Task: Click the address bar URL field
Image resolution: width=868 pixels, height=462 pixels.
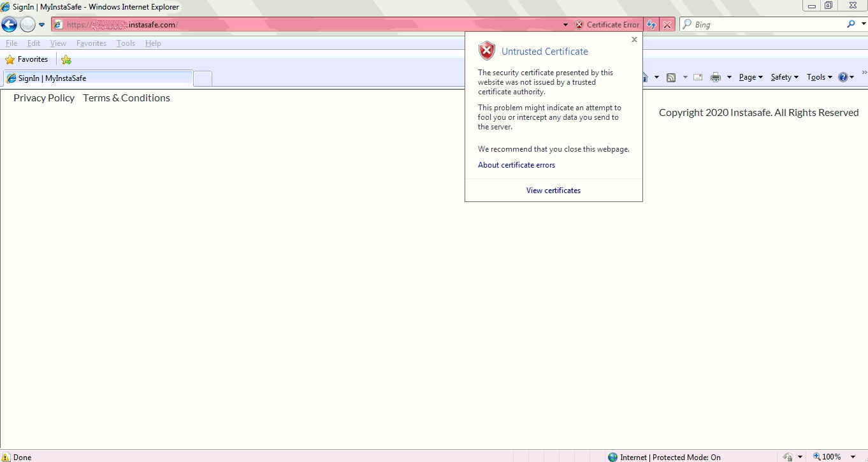Action: pyautogui.click(x=306, y=25)
